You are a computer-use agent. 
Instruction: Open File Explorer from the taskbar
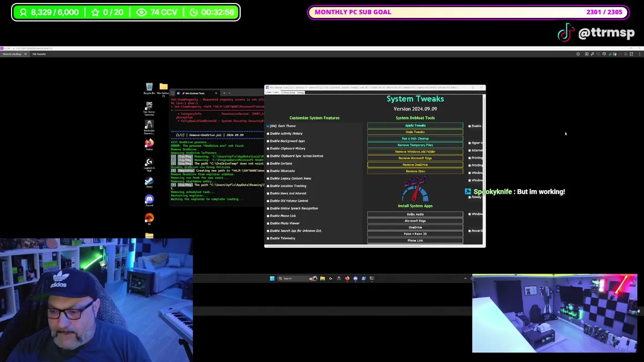point(323,279)
